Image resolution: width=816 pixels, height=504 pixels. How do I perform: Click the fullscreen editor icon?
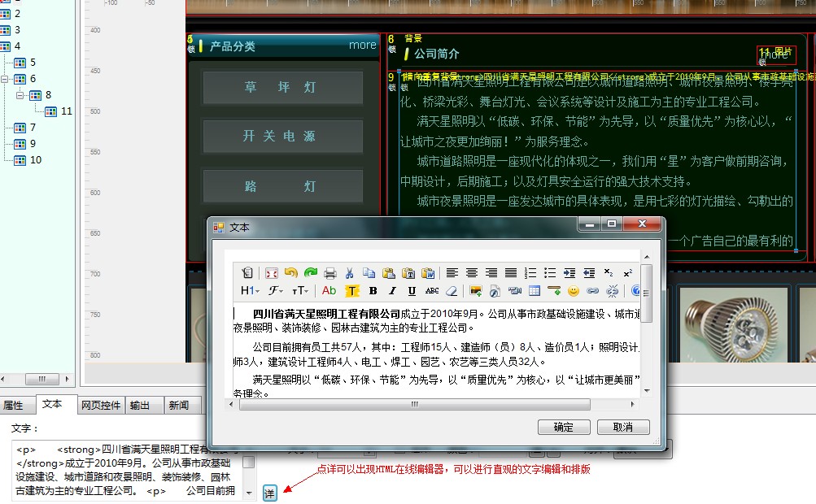271,272
